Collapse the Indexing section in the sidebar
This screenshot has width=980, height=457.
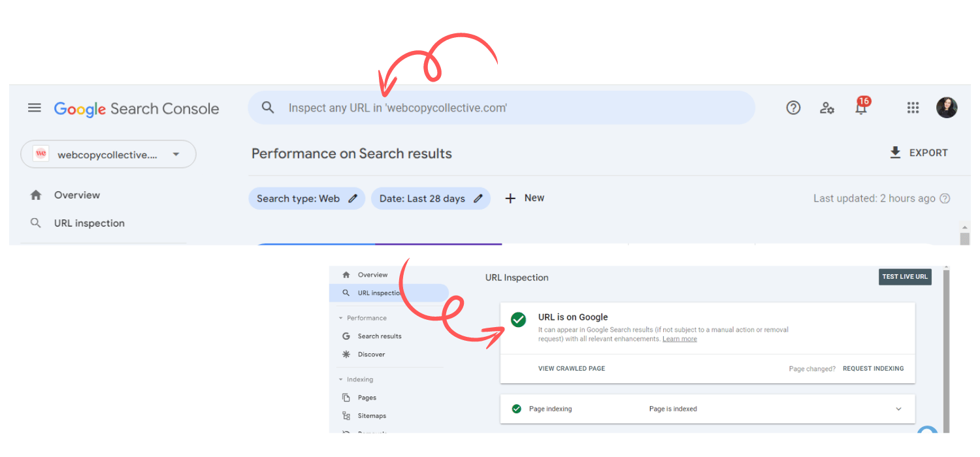point(340,379)
